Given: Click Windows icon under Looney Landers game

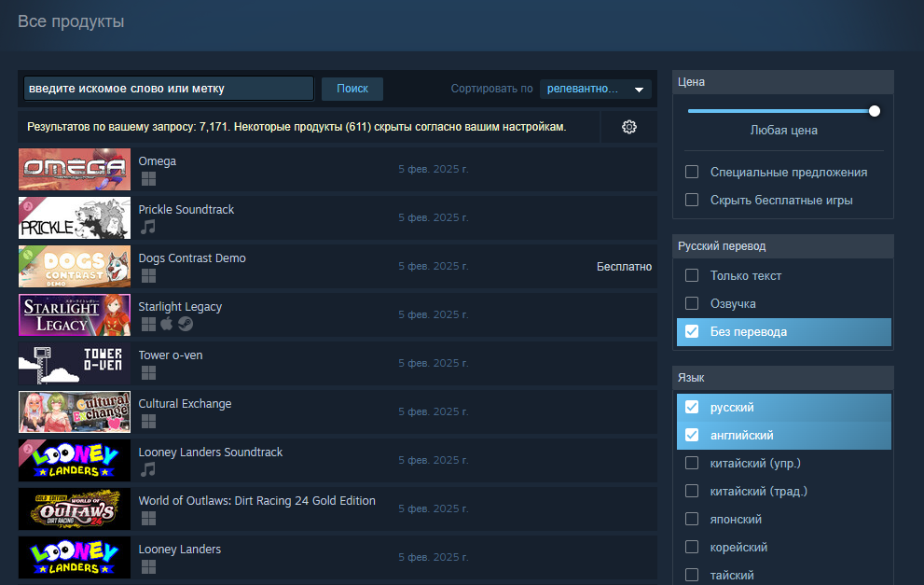Looking at the screenshot, I should [148, 566].
